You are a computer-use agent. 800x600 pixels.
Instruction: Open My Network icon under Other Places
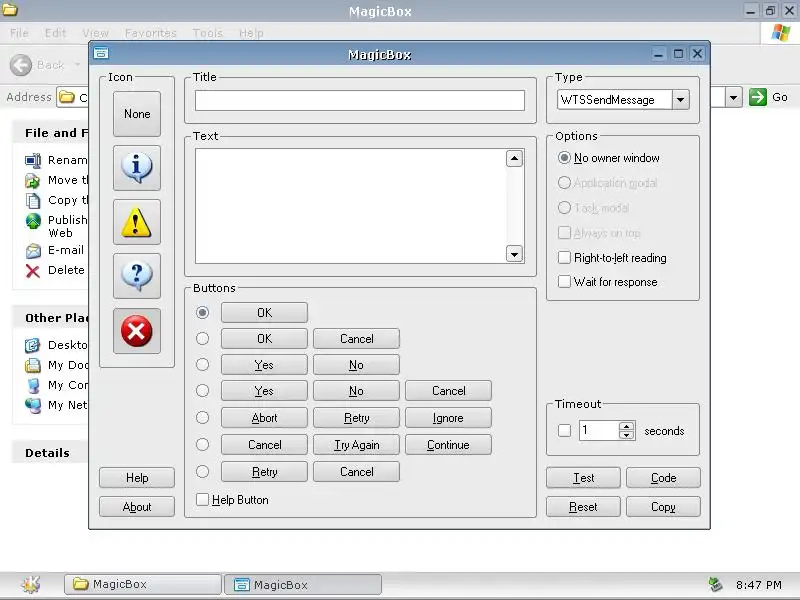click(x=33, y=405)
